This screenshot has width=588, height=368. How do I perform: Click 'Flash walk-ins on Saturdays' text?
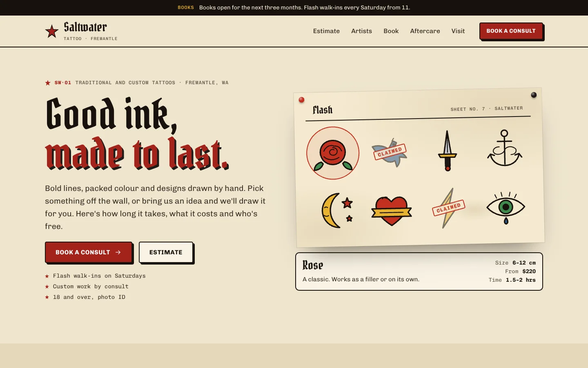(x=99, y=276)
